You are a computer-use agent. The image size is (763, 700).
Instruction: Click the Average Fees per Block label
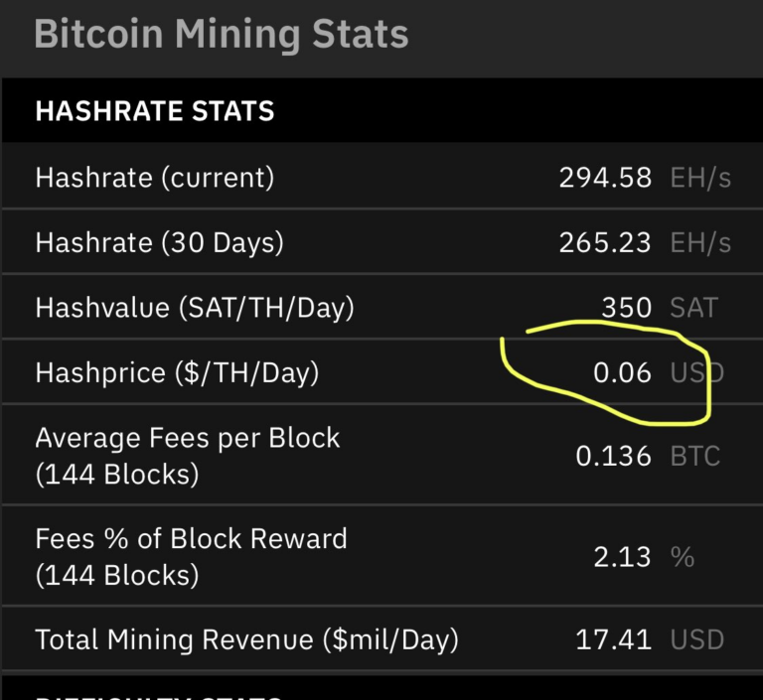point(187,438)
